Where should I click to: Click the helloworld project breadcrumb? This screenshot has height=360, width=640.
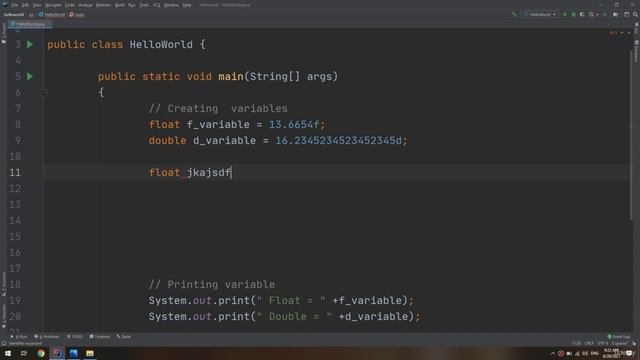tap(14, 15)
